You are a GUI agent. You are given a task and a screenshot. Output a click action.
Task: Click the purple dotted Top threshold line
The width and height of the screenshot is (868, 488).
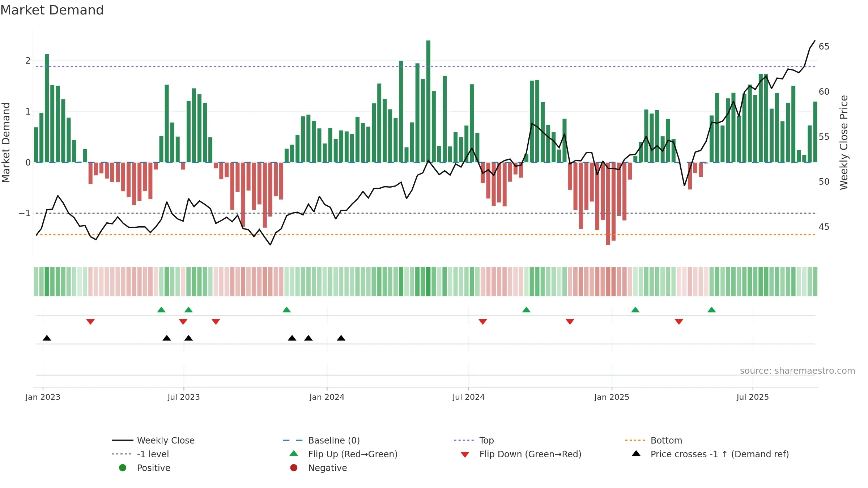(x=425, y=67)
